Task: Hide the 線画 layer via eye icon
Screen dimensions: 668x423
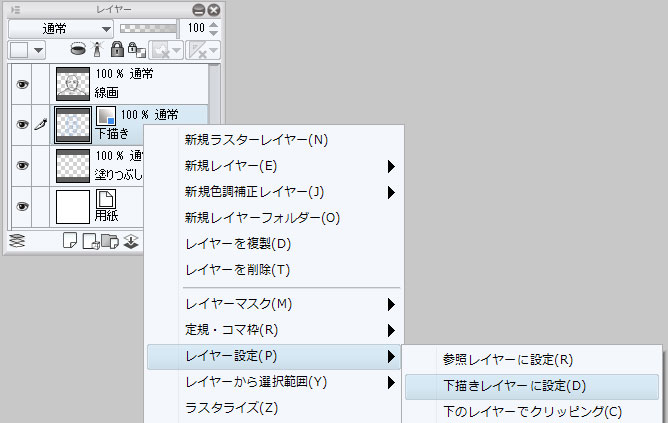Action: coord(22,84)
